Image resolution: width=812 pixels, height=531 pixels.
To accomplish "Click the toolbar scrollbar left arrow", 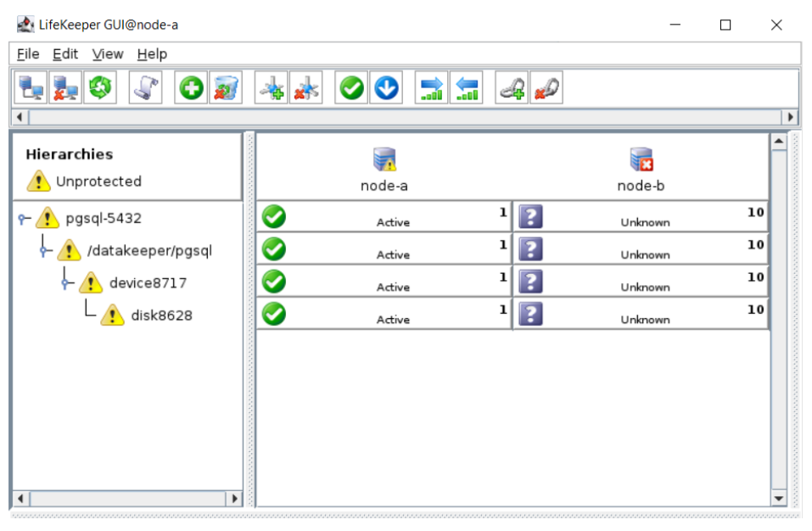I will [20, 117].
